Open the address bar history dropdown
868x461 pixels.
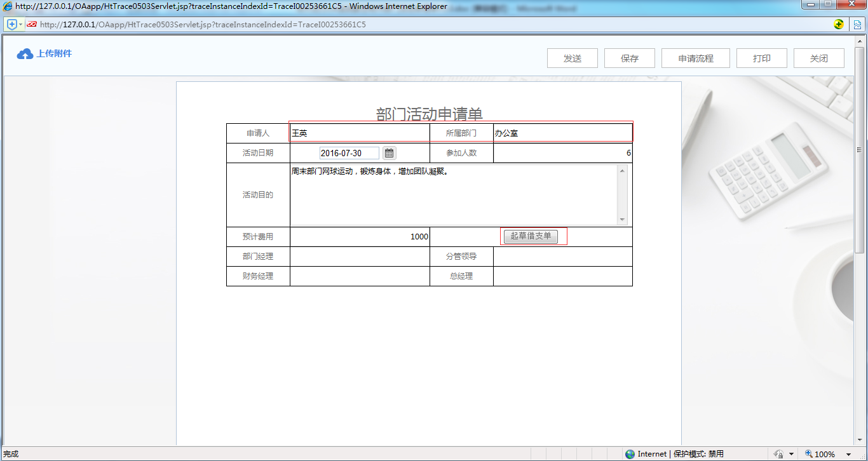(x=20, y=24)
